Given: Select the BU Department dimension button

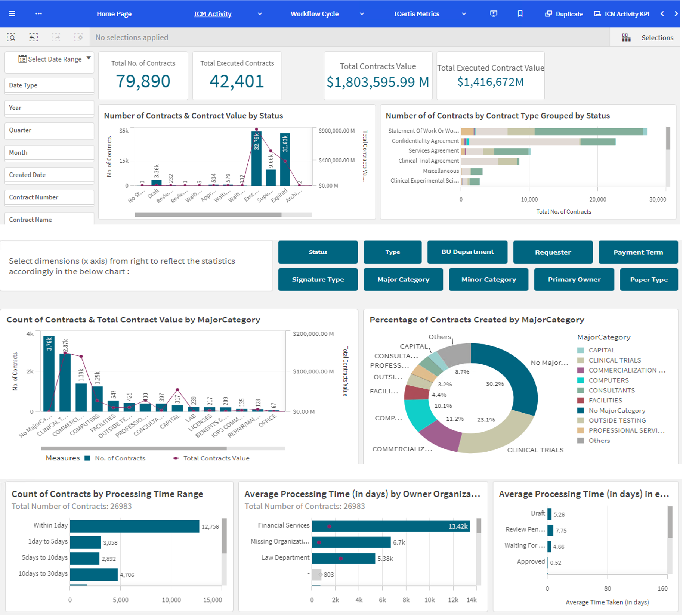Looking at the screenshot, I should pyautogui.click(x=467, y=252).
